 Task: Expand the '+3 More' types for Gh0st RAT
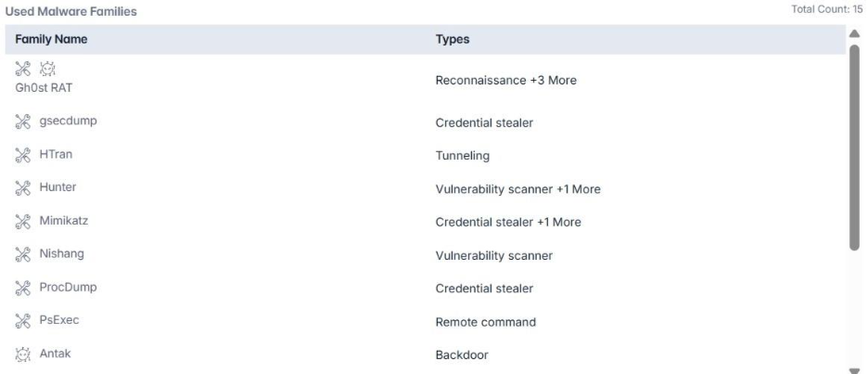point(551,80)
